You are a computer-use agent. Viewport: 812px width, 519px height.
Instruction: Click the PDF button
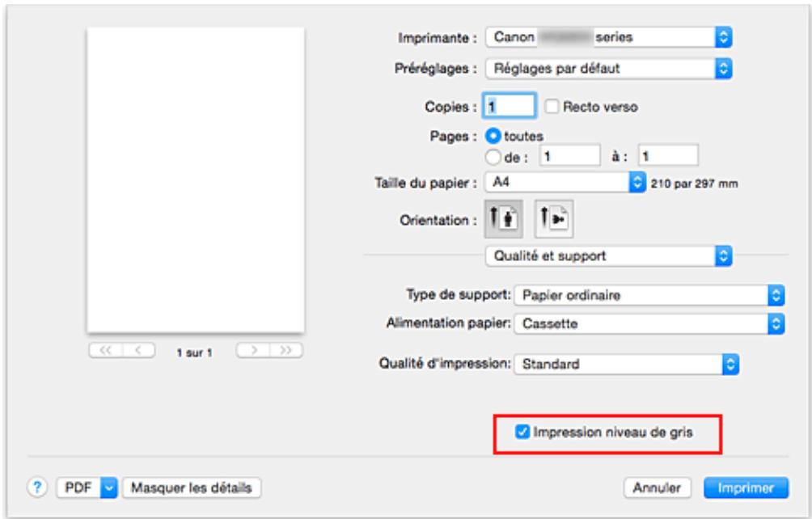(78, 487)
